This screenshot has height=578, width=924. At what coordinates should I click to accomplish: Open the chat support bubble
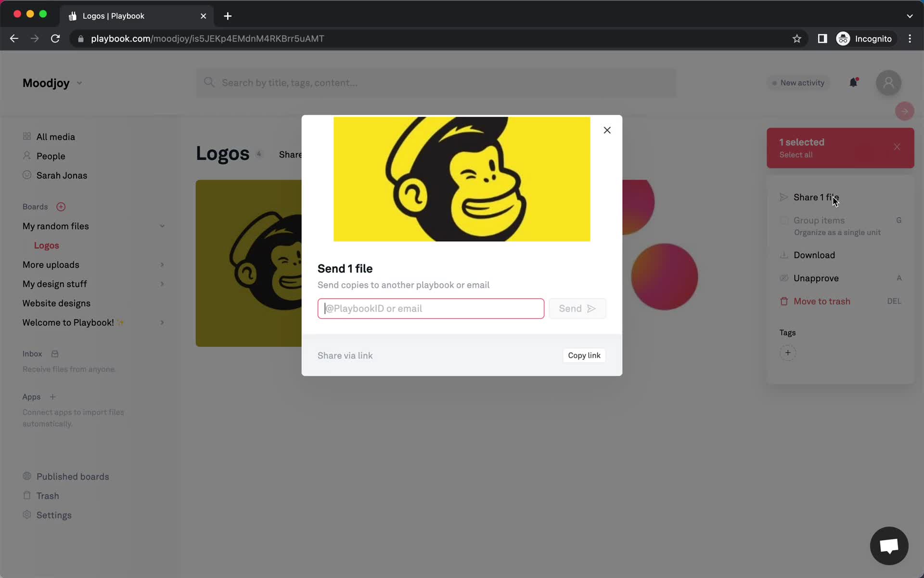(x=889, y=546)
